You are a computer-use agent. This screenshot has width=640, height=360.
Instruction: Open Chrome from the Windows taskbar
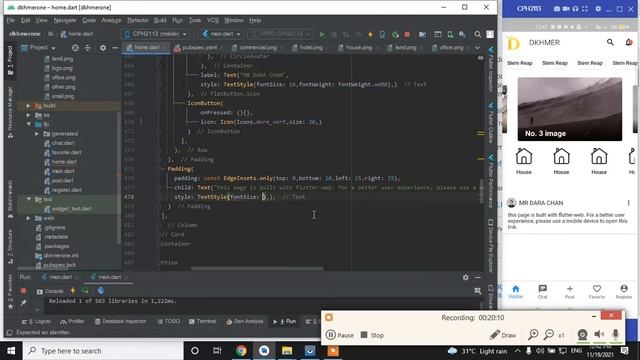coord(241,351)
